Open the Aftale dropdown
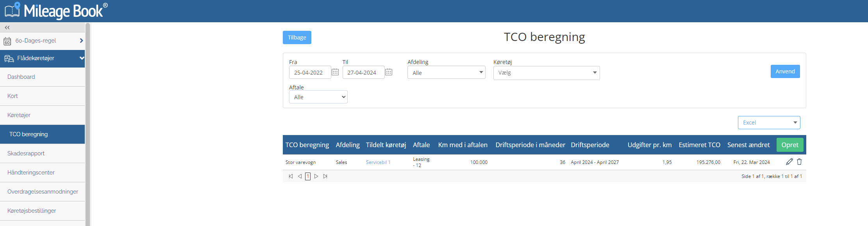Screen dimensions: 868x226 pyautogui.click(x=318, y=97)
